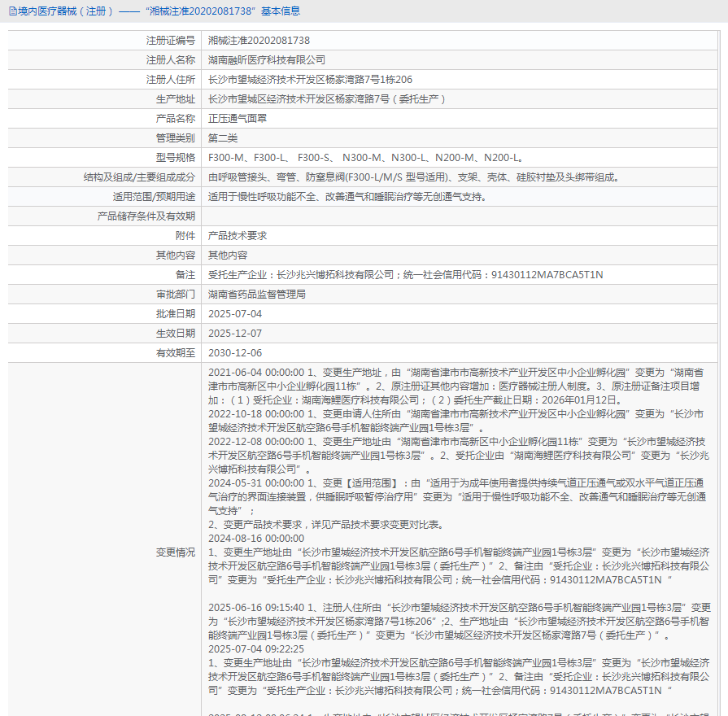Click the effective date 2025-12-07

235,333
